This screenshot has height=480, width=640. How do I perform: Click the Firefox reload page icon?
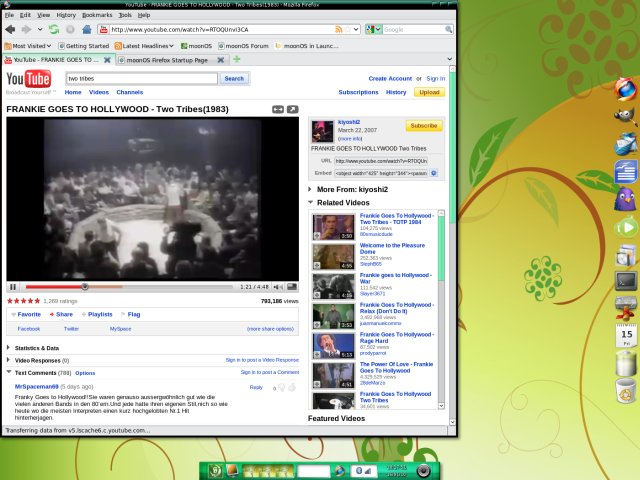tap(54, 30)
